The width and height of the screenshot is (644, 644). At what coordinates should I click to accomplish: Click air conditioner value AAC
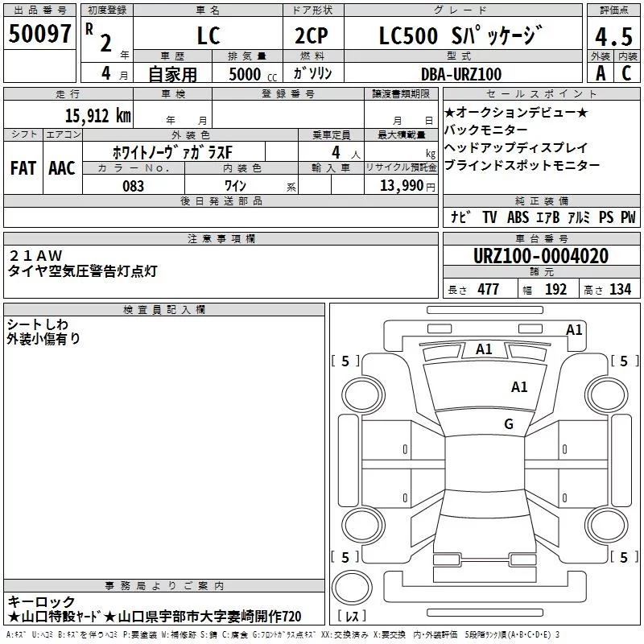62,168
